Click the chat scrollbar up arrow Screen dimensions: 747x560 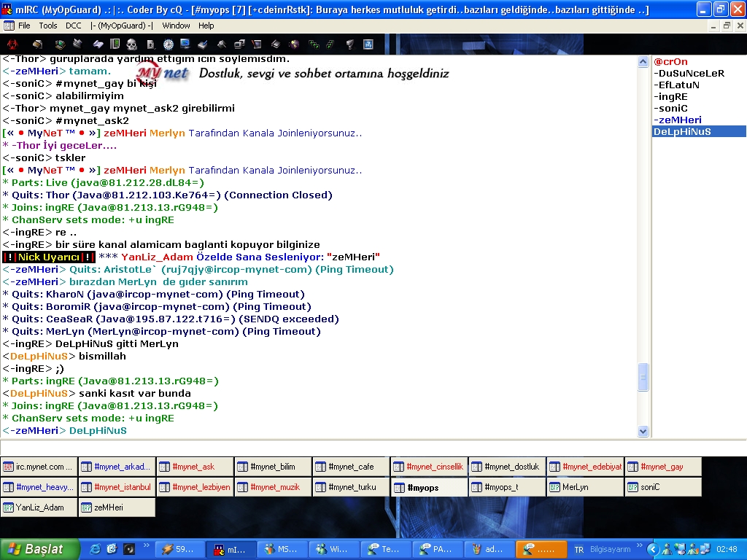pyautogui.click(x=643, y=62)
